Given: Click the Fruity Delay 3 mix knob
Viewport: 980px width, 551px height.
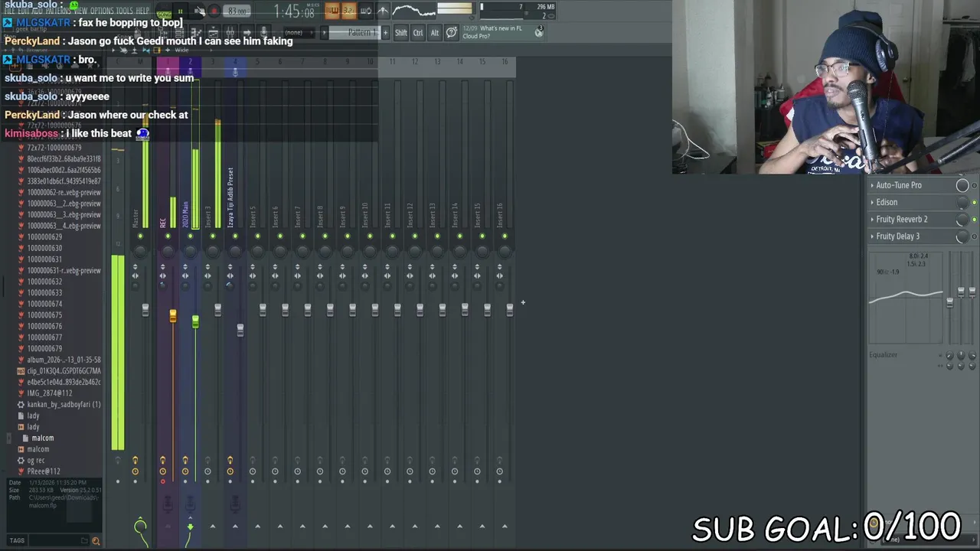Looking at the screenshot, I should point(962,236).
